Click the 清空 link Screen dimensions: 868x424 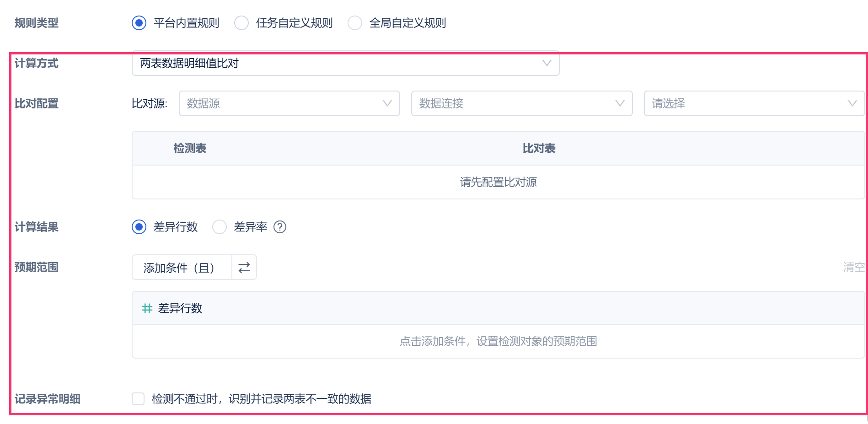click(x=853, y=267)
